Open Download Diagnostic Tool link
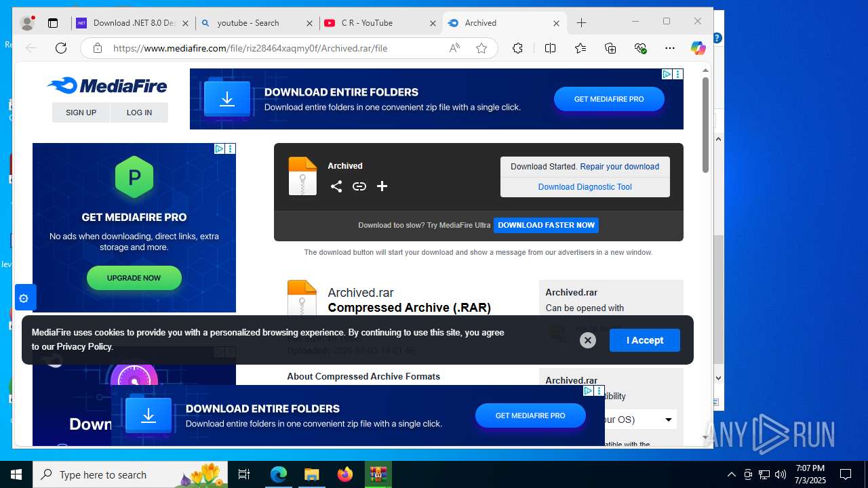 tap(585, 187)
